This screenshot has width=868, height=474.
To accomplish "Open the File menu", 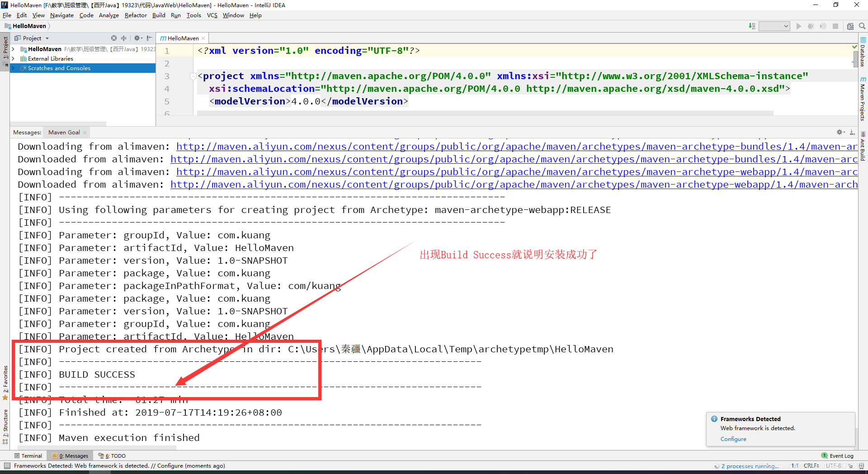I will click(7, 15).
